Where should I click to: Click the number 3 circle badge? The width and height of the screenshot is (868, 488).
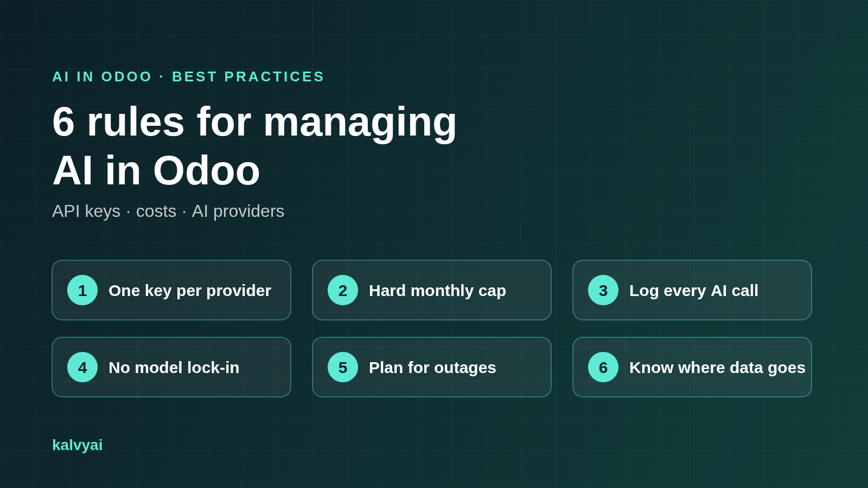(x=603, y=290)
